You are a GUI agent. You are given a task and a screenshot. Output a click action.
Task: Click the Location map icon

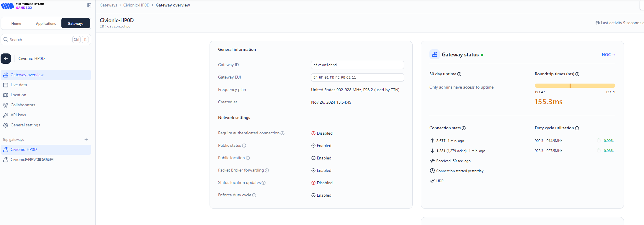point(6,95)
